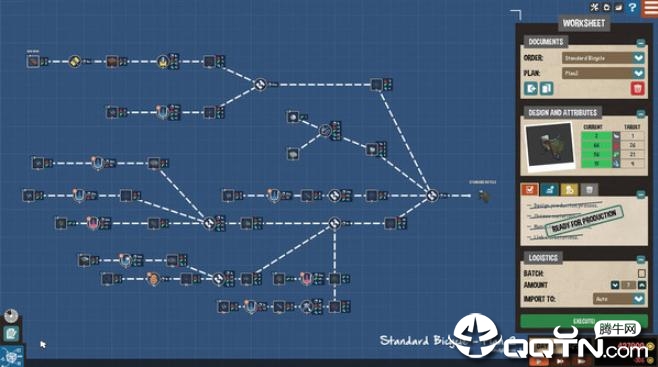Collapse the Logistics section

pos(640,259)
